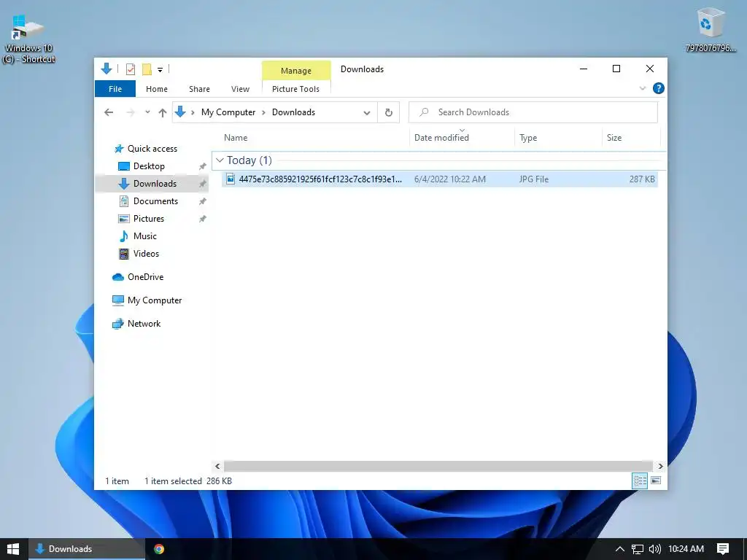The height and width of the screenshot is (560, 747).
Task: Click the Properties icon in quick access toolbar
Action: click(130, 69)
